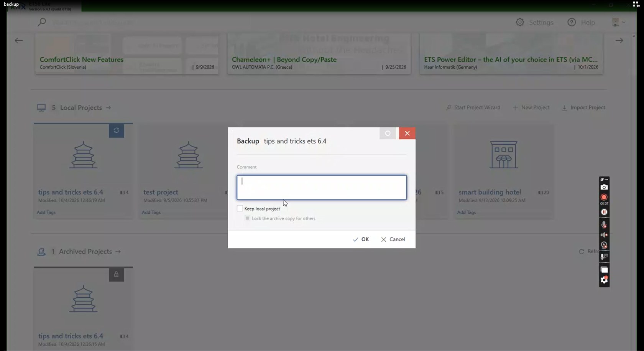Viewport: 644px width, 351px height.
Task: Click Import Project
Action: coord(583,107)
